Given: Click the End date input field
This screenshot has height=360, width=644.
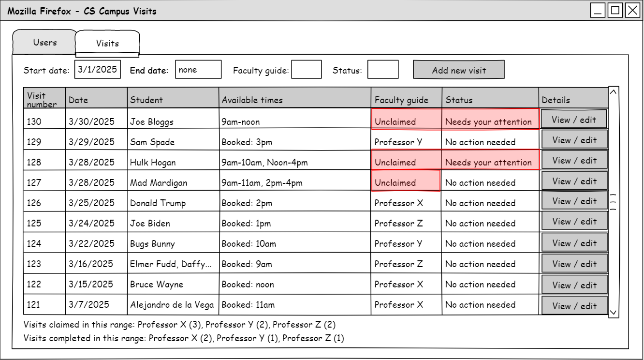Looking at the screenshot, I should 198,70.
